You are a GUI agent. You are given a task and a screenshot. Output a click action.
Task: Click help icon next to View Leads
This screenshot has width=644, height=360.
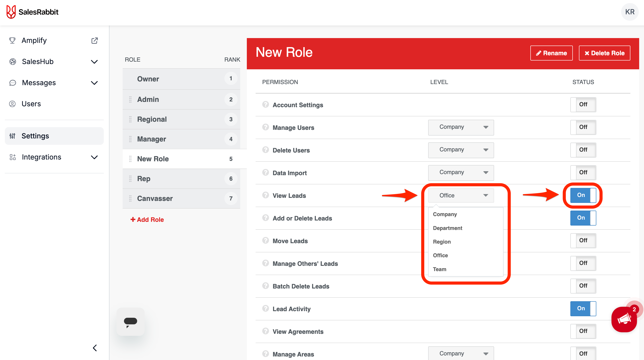point(266,195)
